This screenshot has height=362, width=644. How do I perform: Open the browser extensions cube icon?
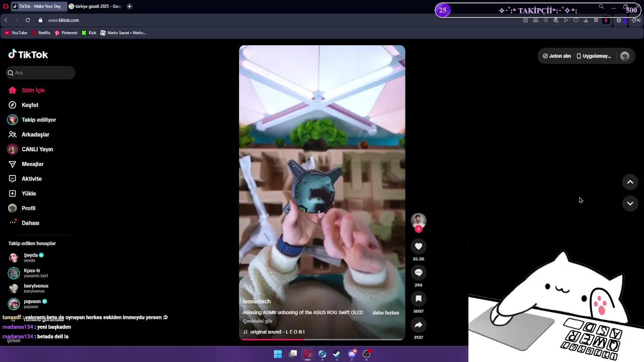pos(619,20)
